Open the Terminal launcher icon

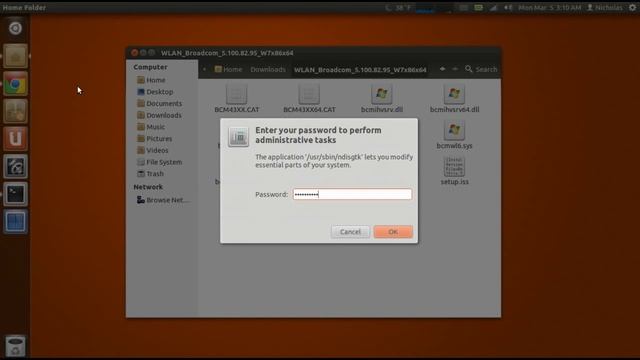point(16,194)
